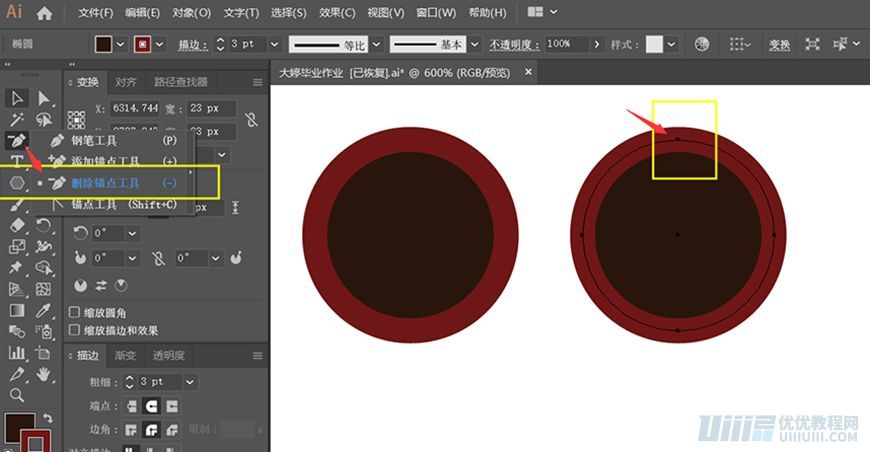Select the Lasso tool

(x=43, y=119)
